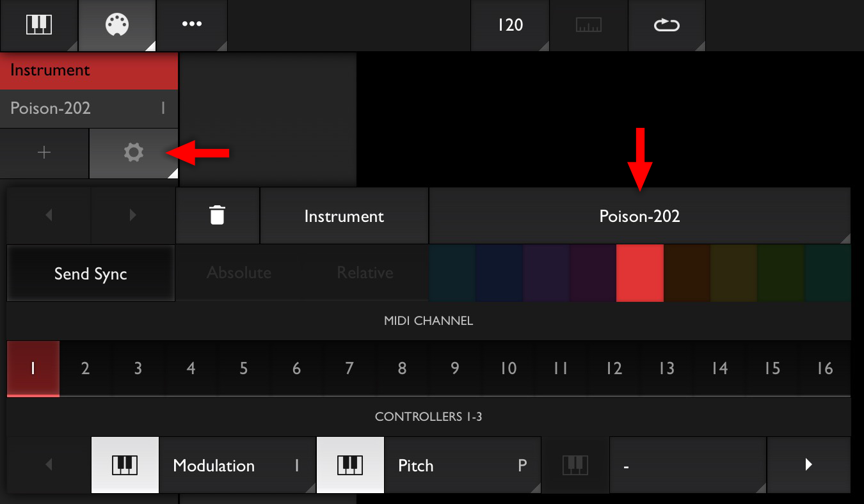Pick the dark magenta color swatch
Screen dimensions: 864x504
593,273
